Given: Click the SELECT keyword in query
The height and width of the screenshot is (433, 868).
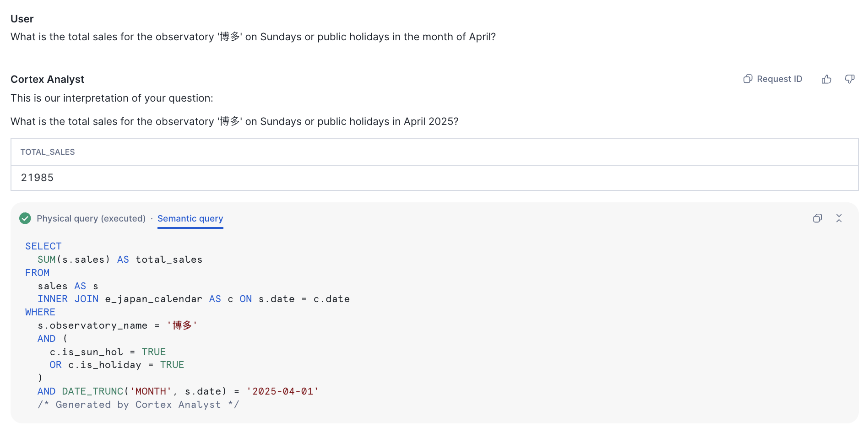Looking at the screenshot, I should (43, 246).
